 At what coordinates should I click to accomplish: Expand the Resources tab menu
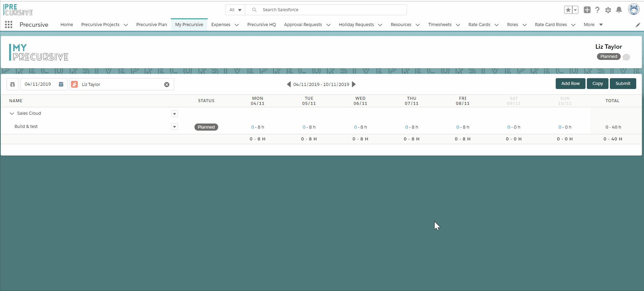418,25
